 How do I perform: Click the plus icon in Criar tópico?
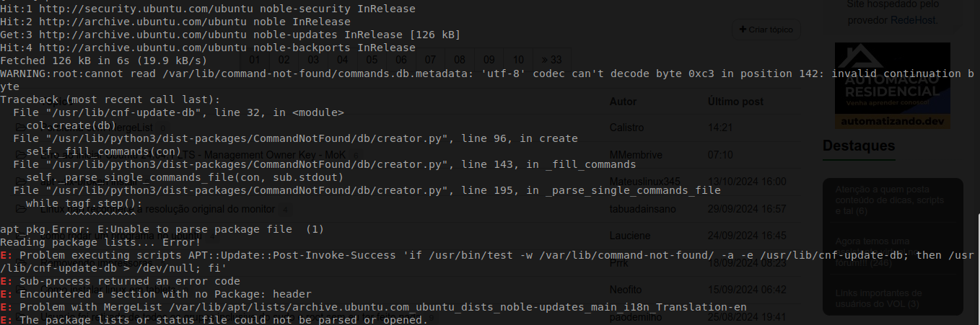(743, 30)
